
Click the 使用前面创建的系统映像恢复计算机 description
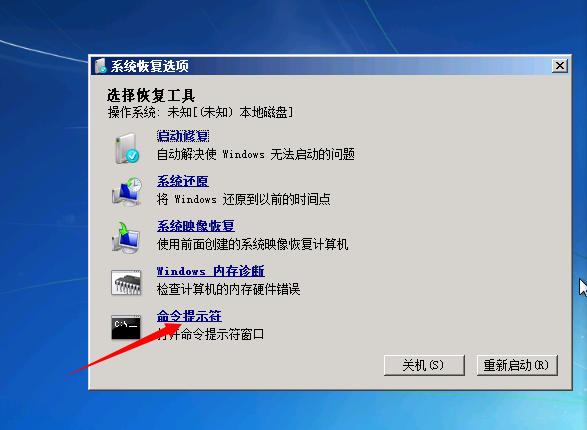pos(253,244)
